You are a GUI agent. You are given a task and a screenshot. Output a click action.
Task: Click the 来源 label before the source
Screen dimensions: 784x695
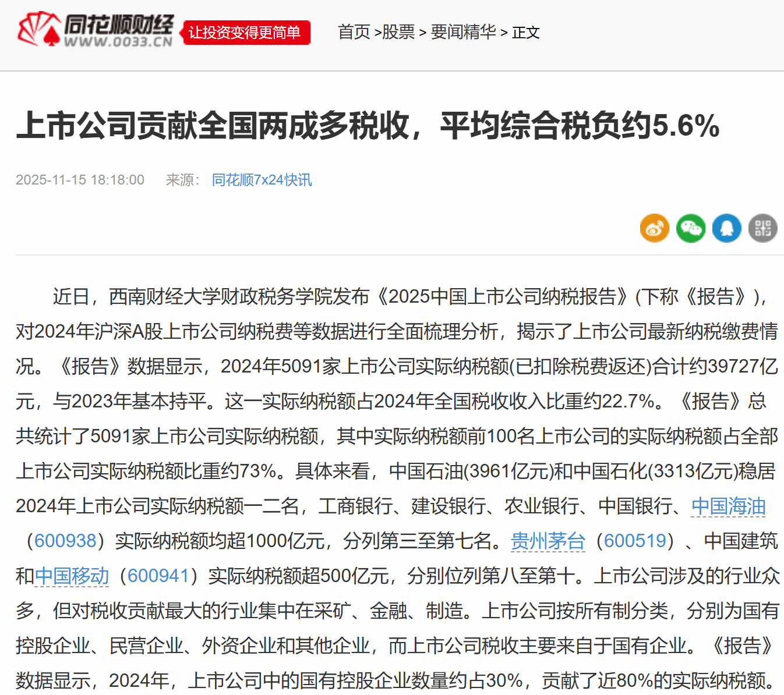tap(182, 180)
